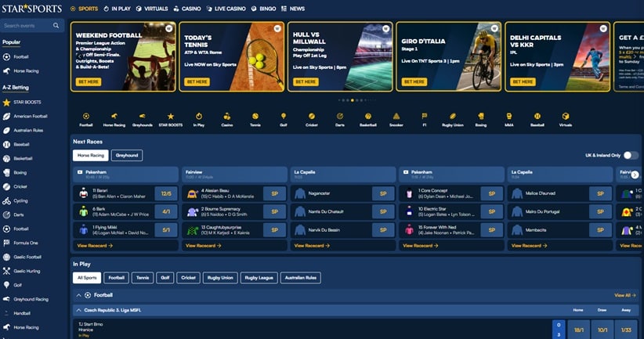Open Greyhounds from the sports icon row
Screen dimensions: 644x339
(x=142, y=120)
